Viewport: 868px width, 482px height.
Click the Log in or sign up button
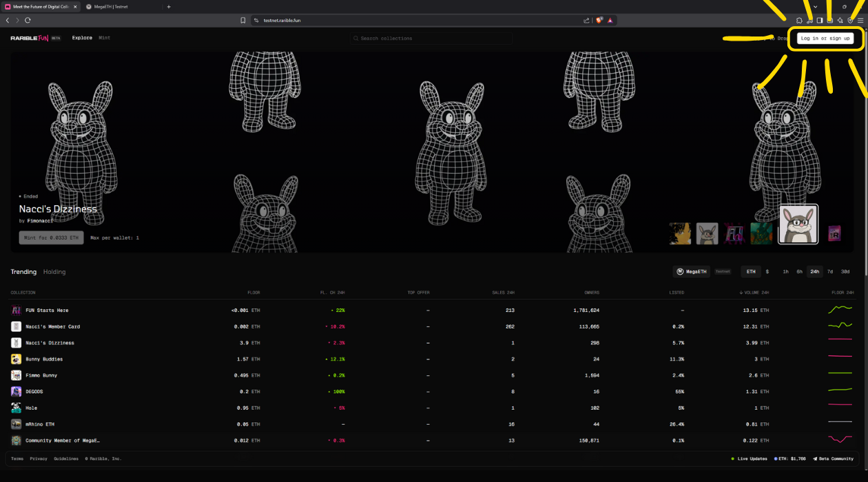click(x=825, y=39)
